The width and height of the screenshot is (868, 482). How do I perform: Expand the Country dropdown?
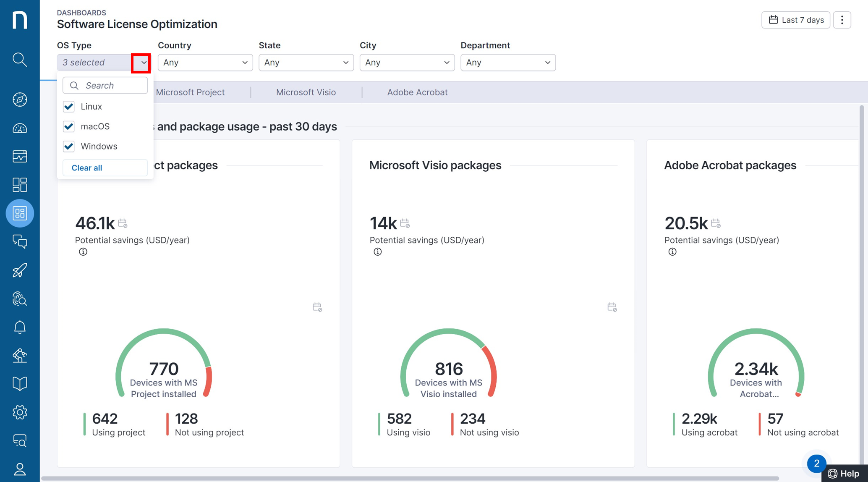pos(205,63)
